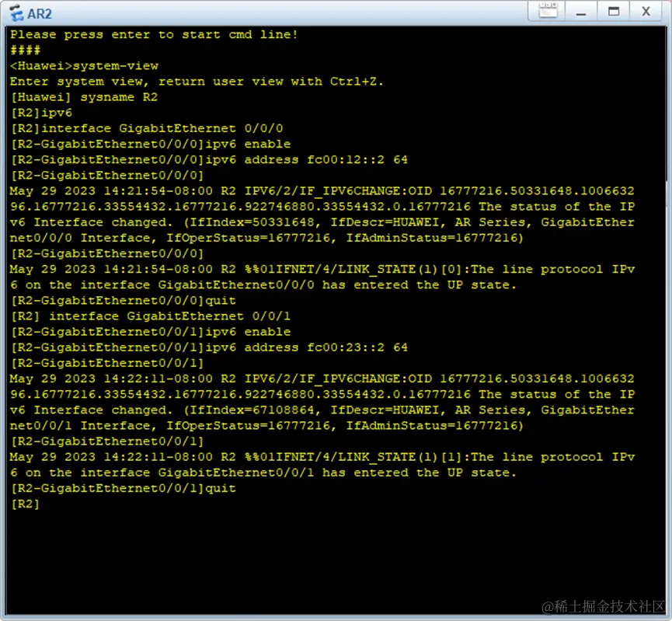Image resolution: width=672 pixels, height=621 pixels.
Task: Close the AR2 terminal window
Action: (646, 12)
